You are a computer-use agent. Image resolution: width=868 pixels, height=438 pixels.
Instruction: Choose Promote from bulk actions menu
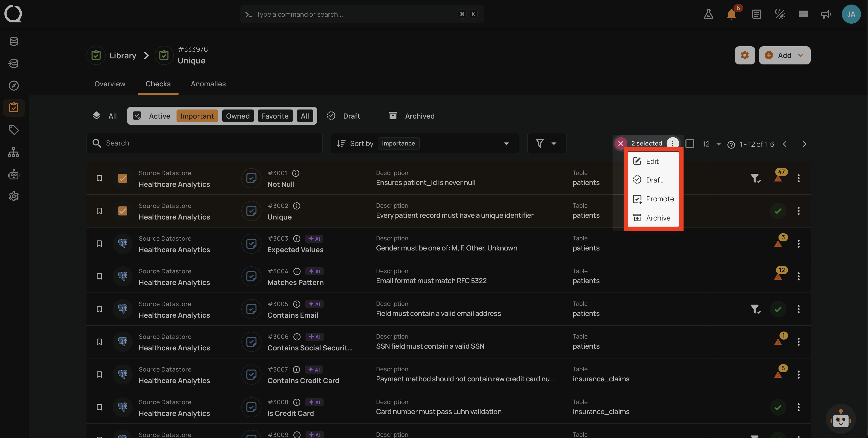click(653, 199)
